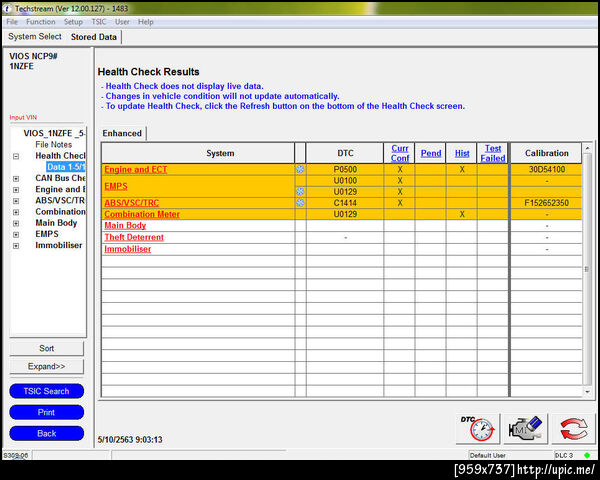600x480 pixels.
Task: Click the U0100 DTC cell
Action: tap(345, 180)
